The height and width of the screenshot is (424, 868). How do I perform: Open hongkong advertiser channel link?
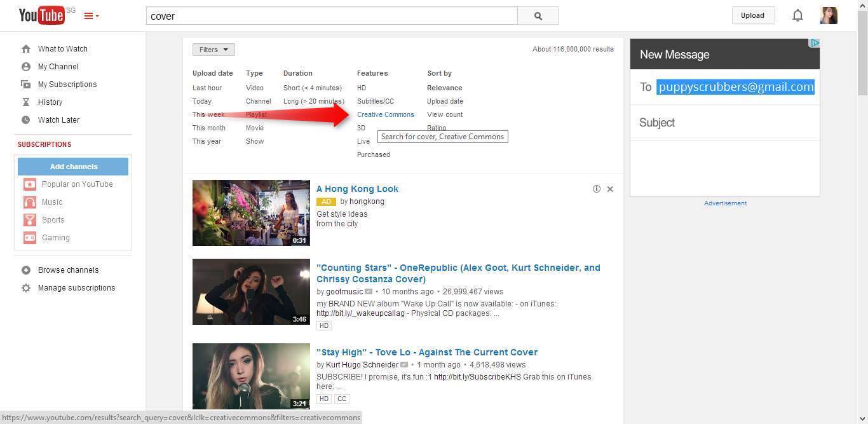pos(367,202)
